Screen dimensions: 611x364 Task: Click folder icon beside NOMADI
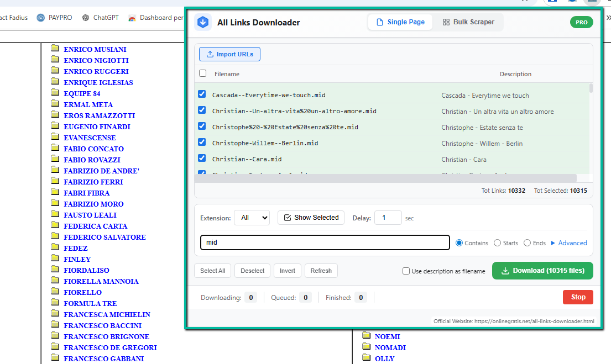click(x=366, y=346)
